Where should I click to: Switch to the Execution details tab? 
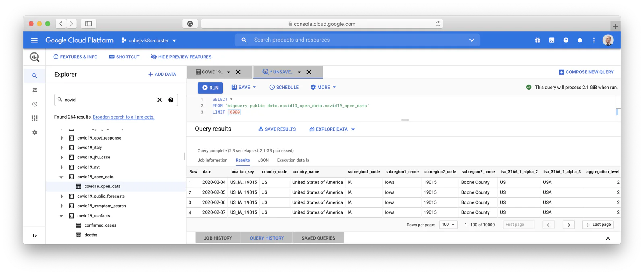pyautogui.click(x=293, y=160)
